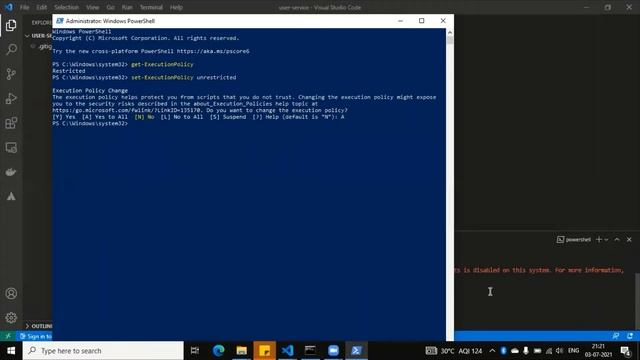Open the Remote Explorer view
This screenshot has width=640, height=360.
click(x=11, y=147)
